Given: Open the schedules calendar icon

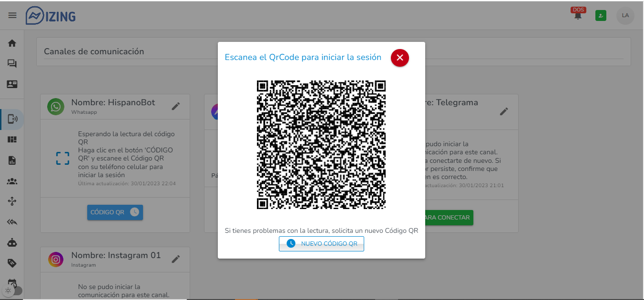Looking at the screenshot, I should tap(13, 282).
